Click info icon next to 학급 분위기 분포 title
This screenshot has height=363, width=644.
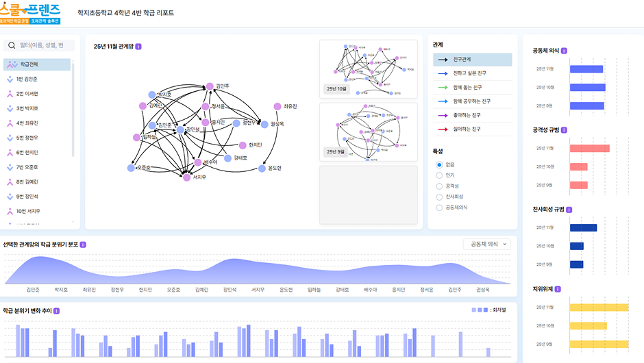click(x=84, y=245)
